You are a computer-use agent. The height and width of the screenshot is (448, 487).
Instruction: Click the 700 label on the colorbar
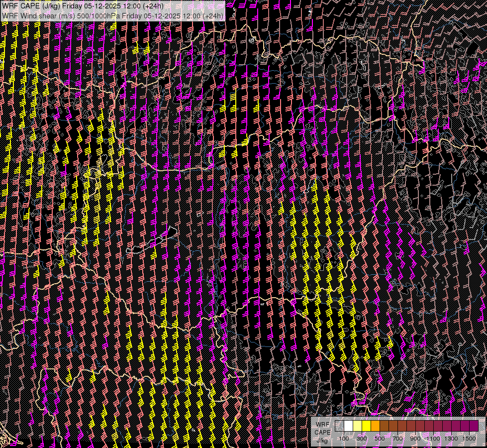pyautogui.click(x=397, y=438)
